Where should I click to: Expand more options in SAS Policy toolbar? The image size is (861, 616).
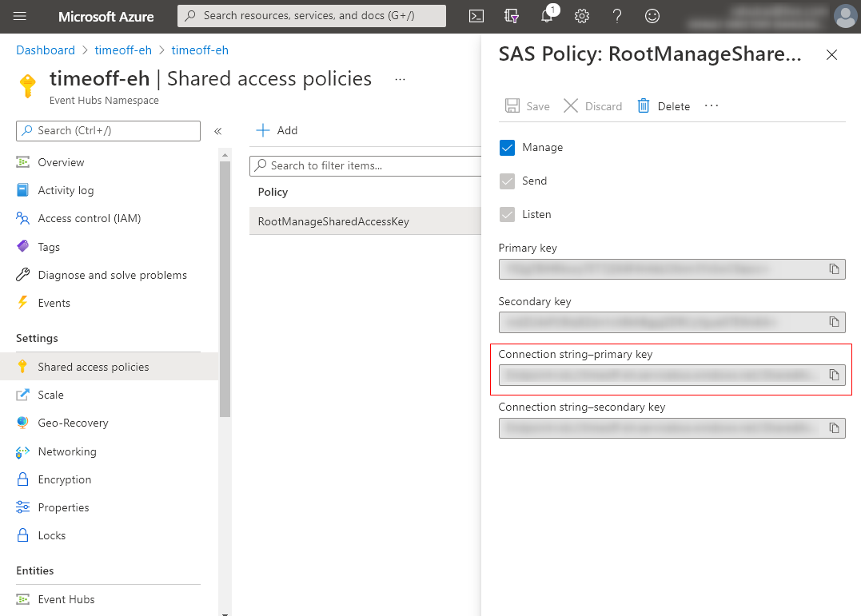tap(712, 106)
